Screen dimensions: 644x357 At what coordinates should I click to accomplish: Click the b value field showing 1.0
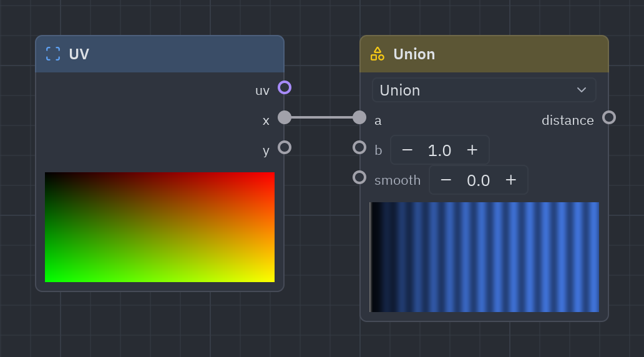pyautogui.click(x=439, y=150)
